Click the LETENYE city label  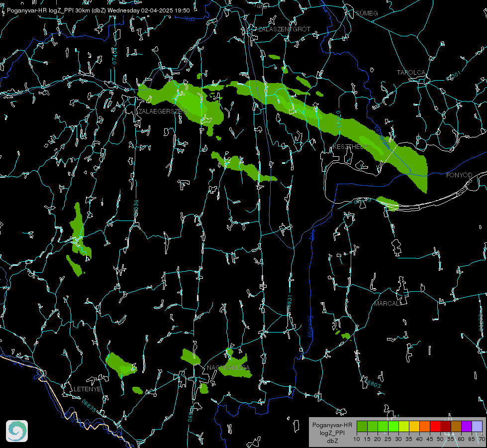coord(87,389)
